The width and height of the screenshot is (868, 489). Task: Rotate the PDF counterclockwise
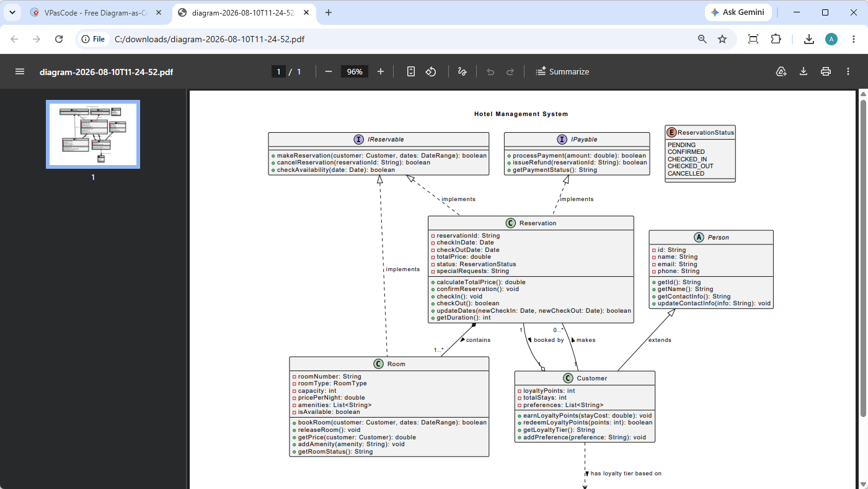[431, 71]
